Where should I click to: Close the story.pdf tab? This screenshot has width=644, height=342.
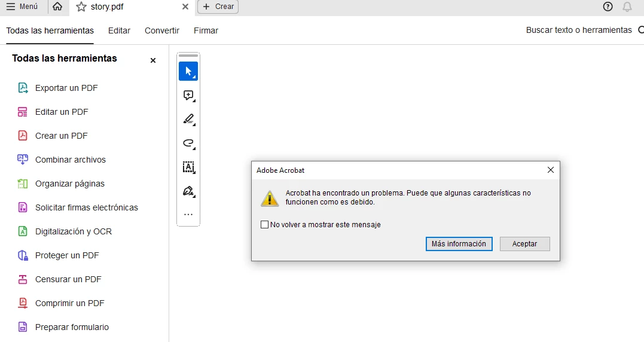pos(185,7)
